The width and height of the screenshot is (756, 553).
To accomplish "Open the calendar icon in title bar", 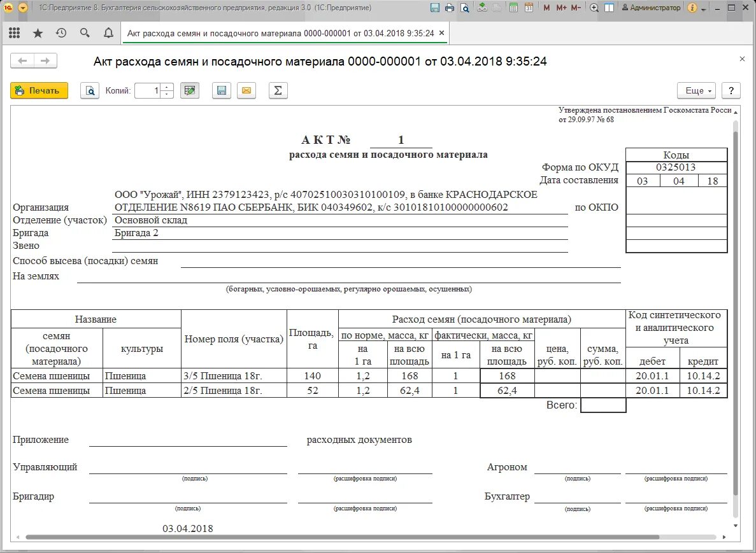I will (529, 8).
